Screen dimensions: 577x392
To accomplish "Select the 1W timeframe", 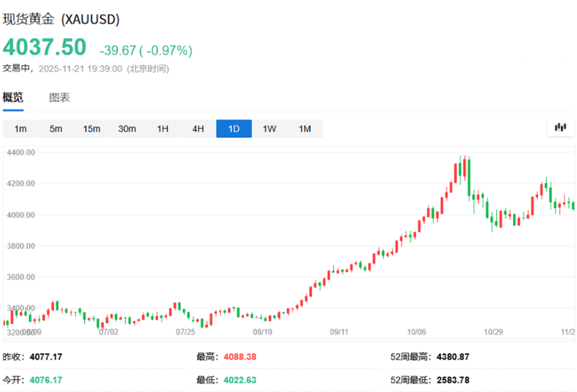I will 269,129.
